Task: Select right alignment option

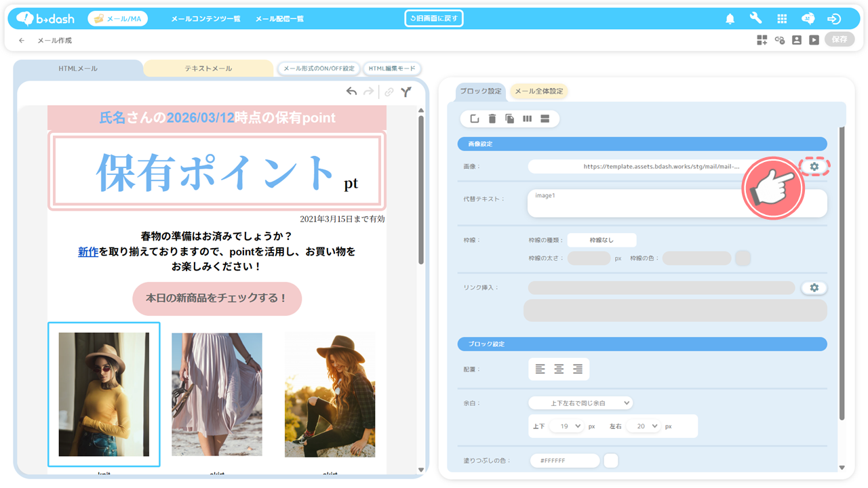Action: [578, 369]
